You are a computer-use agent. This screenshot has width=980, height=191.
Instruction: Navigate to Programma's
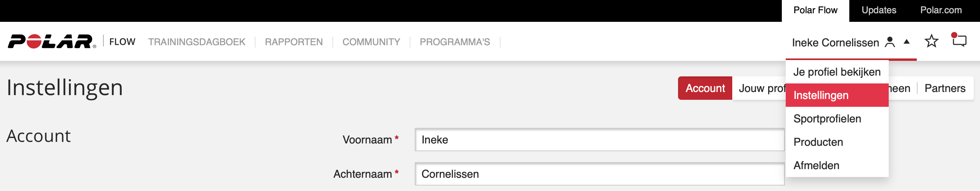(454, 42)
